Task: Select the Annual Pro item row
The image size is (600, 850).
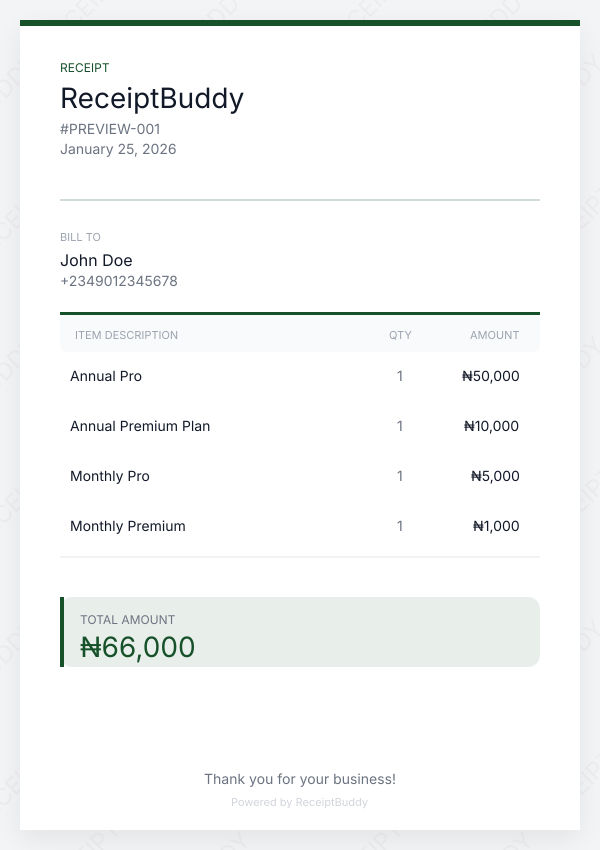Action: click(106, 376)
